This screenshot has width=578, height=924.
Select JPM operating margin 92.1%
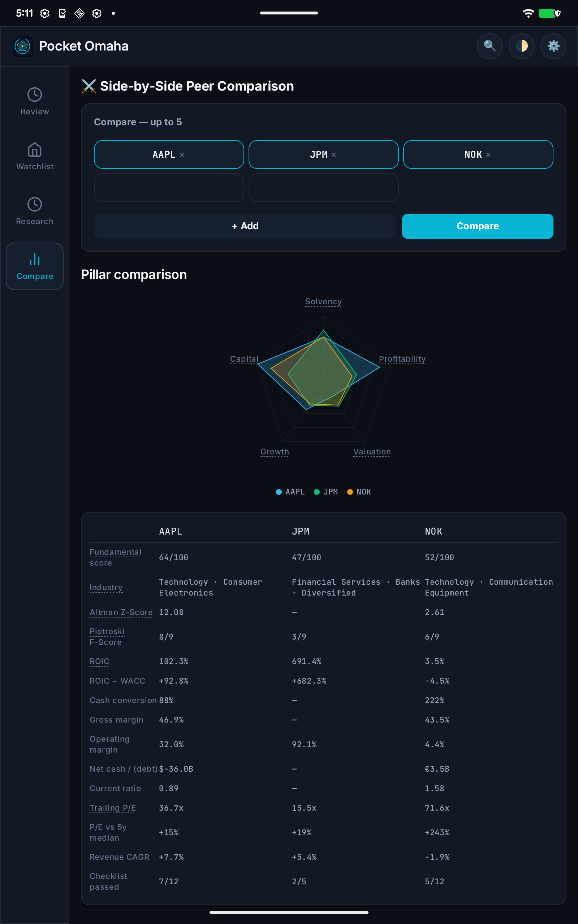click(x=304, y=745)
